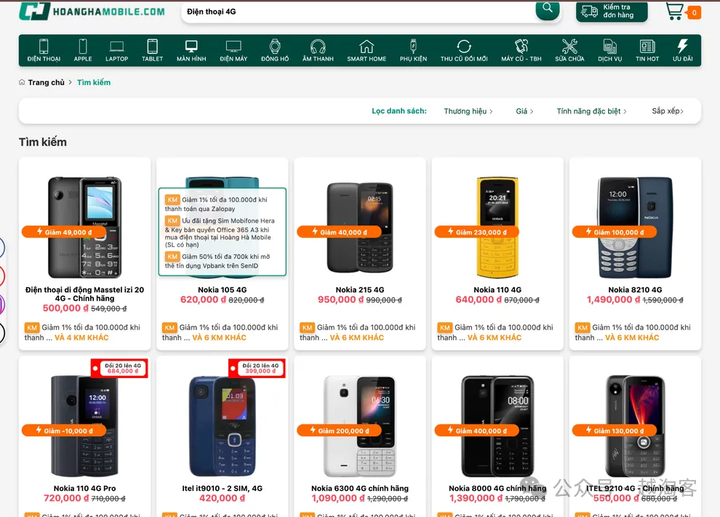Click the 1,490,000 đ price of Nokia 8210
The height and width of the screenshot is (517, 720).
click(x=613, y=300)
